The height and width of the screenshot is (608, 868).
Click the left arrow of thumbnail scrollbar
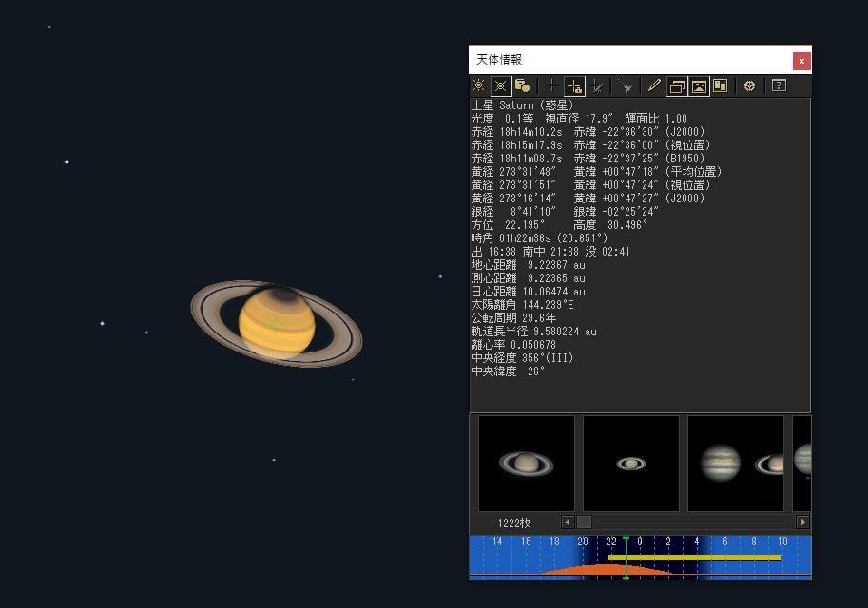pos(567,522)
